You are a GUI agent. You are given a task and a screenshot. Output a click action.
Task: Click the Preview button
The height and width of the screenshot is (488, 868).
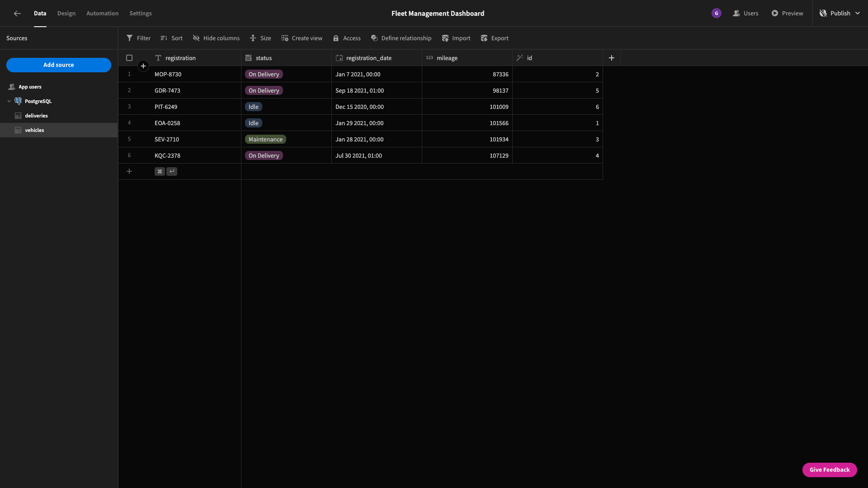[787, 14]
